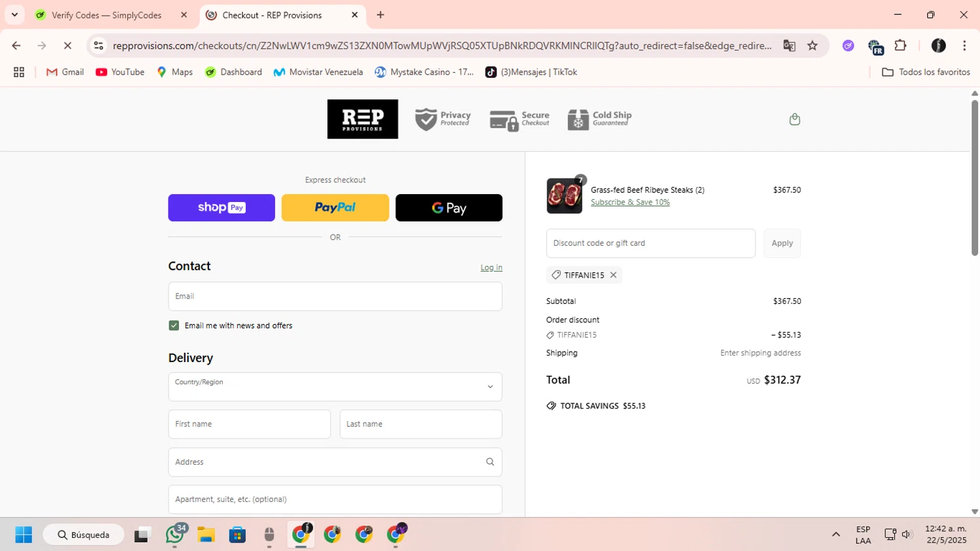Open Todos los favoritos folder
The height and width of the screenshot is (551, 980).
(x=926, y=73)
